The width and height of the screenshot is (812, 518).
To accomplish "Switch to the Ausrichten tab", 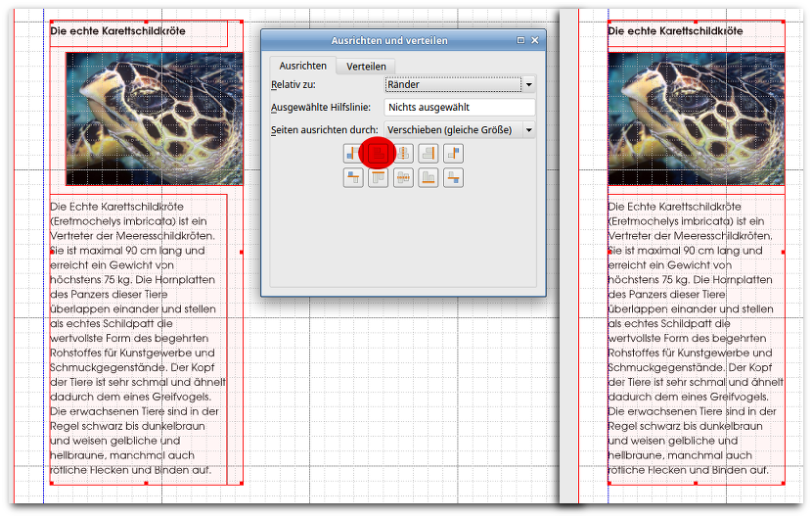I will coord(303,66).
